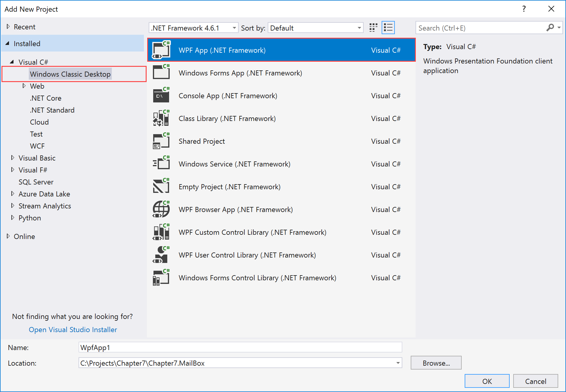Collapse the Installed node
Screen dimensions: 566x392
click(x=7, y=43)
